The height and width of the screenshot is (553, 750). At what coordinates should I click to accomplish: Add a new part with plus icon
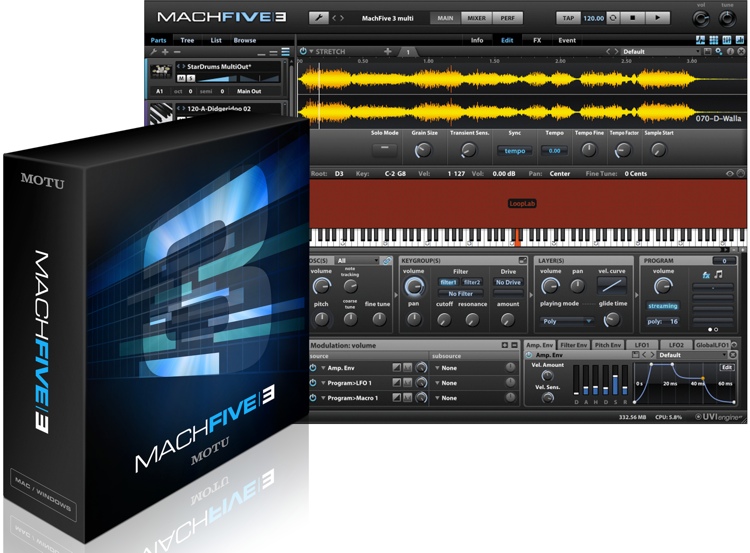pos(165,52)
